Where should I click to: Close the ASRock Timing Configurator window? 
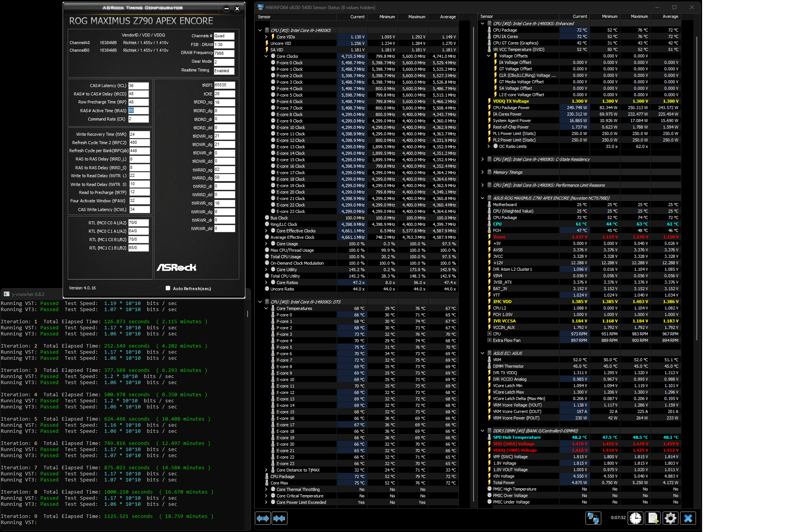tap(237, 8)
